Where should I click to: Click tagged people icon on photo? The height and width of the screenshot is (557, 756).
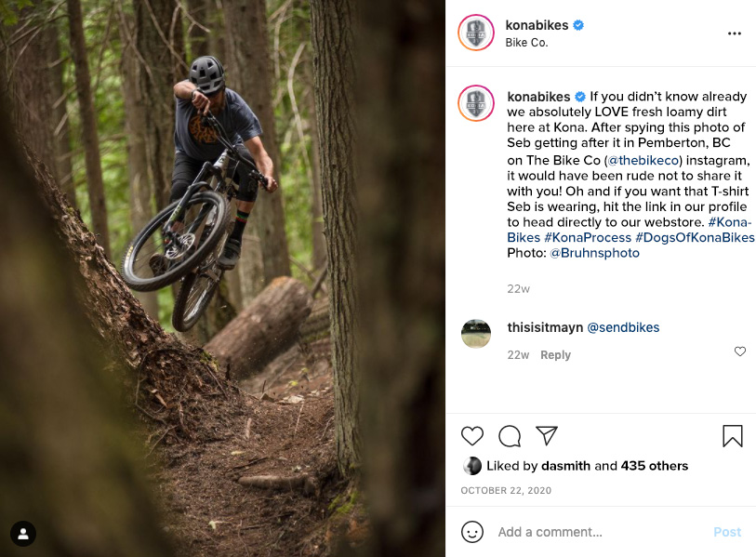click(x=23, y=534)
